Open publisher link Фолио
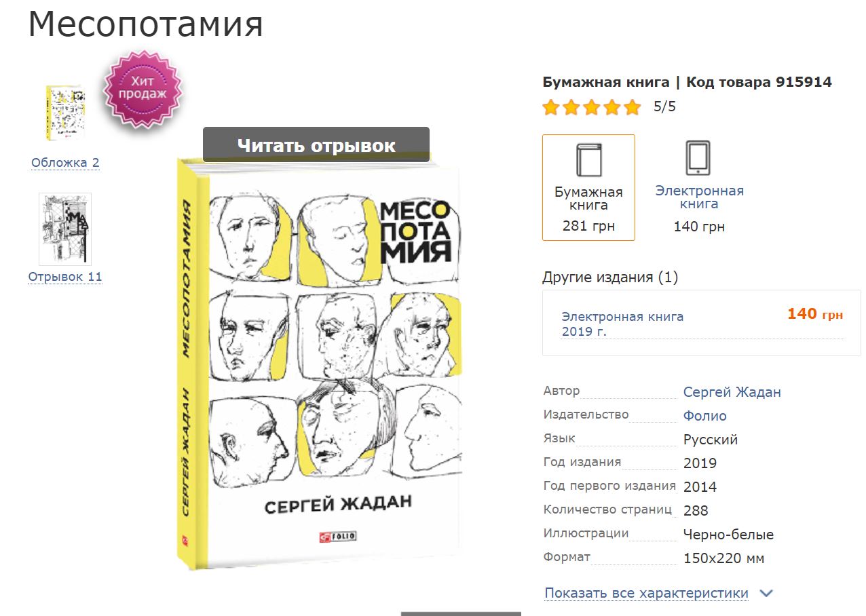 click(x=704, y=416)
